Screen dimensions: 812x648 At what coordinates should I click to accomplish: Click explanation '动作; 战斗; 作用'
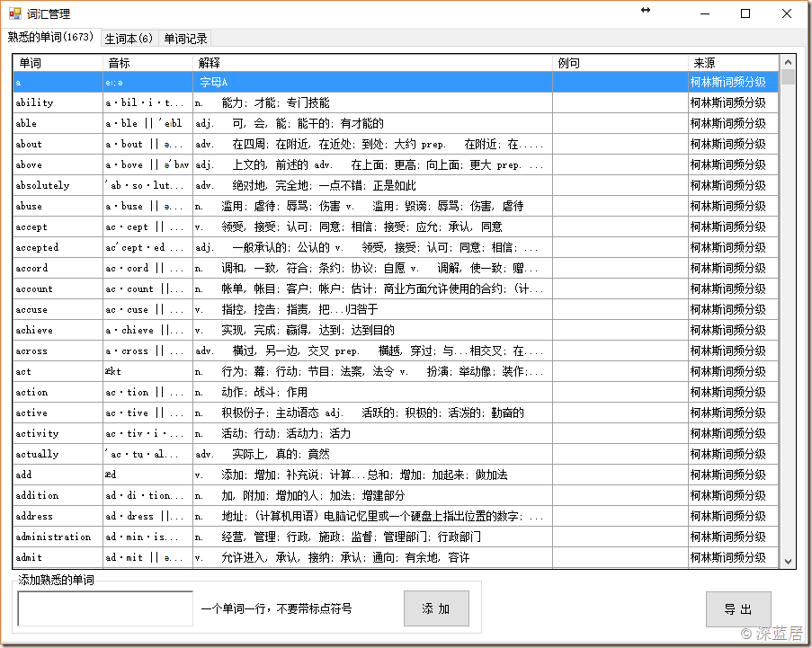[373, 393]
